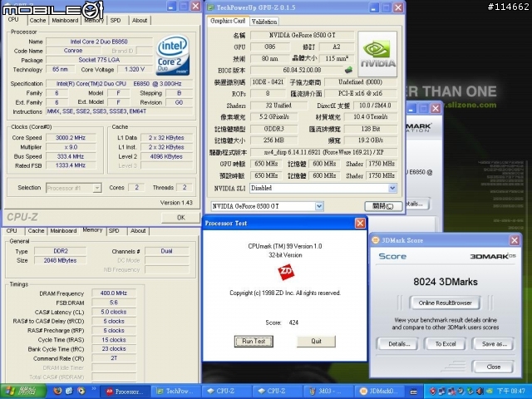This screenshot has height=399, width=532.
Task: Click the Intel Core 2 Duo logo
Action: coord(173,55)
